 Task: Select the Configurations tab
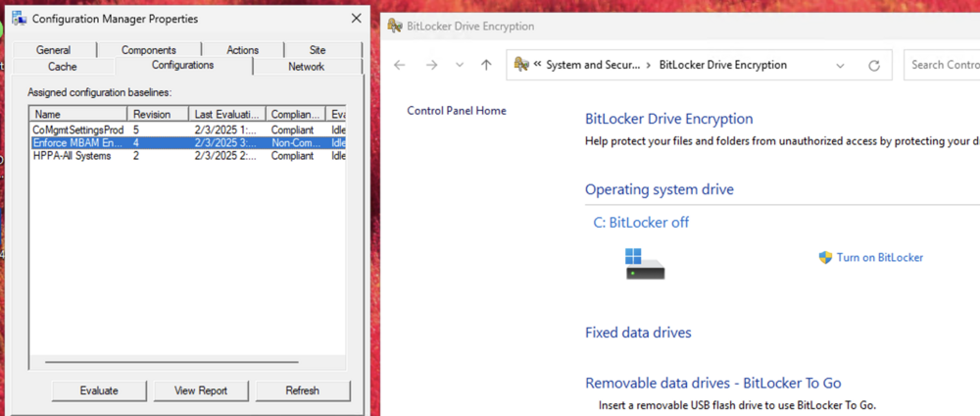pos(182,65)
